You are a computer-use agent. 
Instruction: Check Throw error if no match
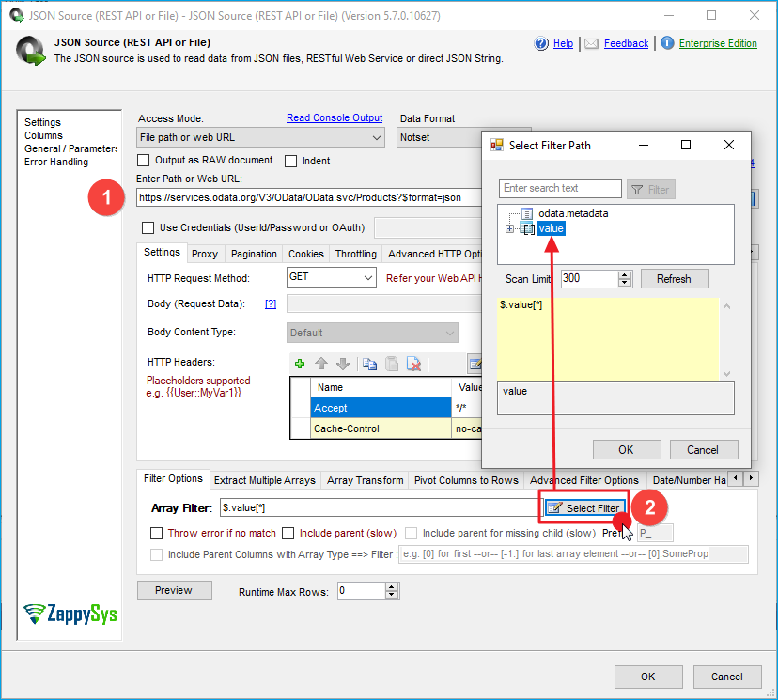click(x=157, y=533)
